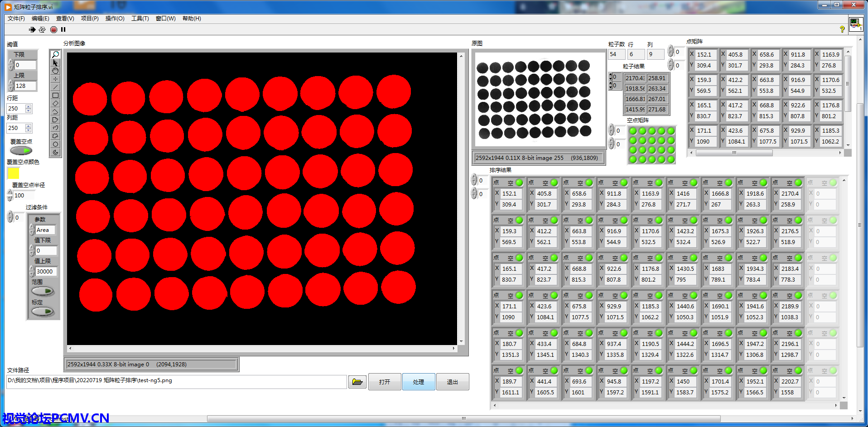Select the Pan hand tool
The image size is (868, 427).
tap(55, 71)
